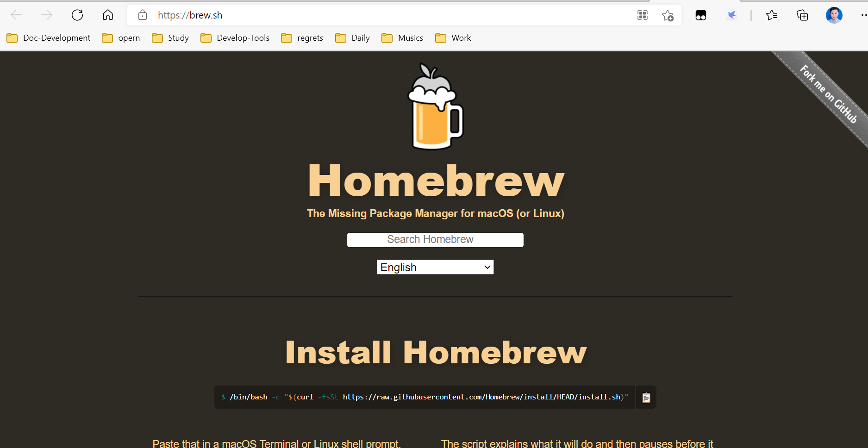Open the black mask extension icon
This screenshot has height=448, width=868.
[x=701, y=15]
